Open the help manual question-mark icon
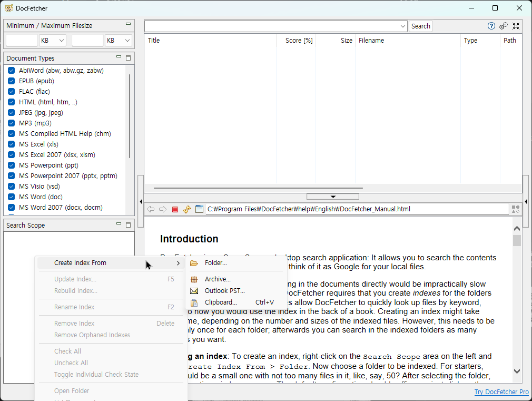Viewport: 532px width, 401px height. click(491, 26)
